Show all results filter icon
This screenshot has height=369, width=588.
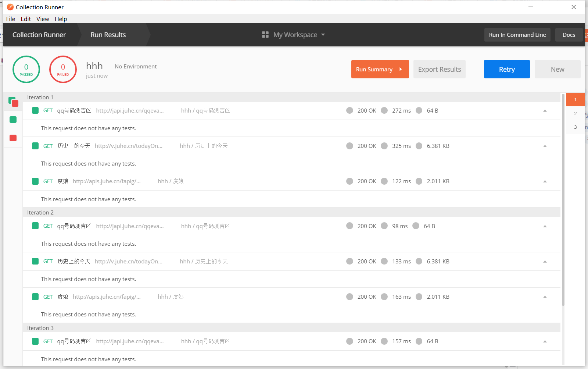click(x=13, y=102)
